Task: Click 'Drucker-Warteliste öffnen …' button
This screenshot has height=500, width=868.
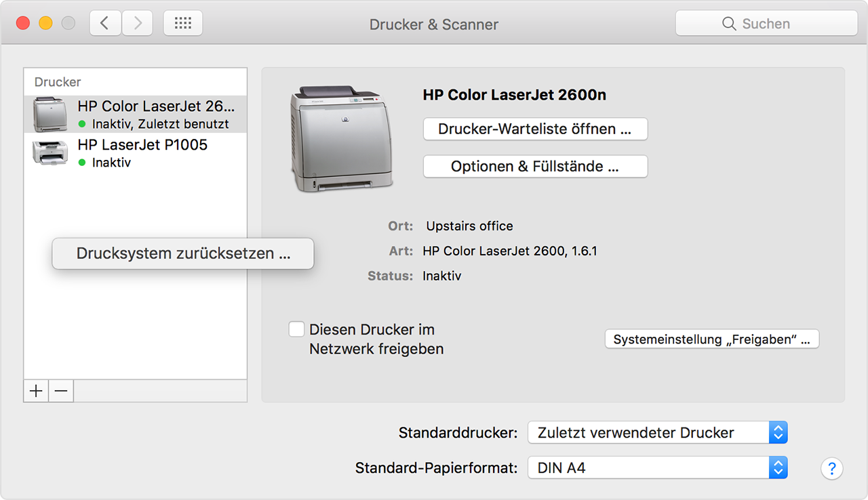Action: pos(535,129)
